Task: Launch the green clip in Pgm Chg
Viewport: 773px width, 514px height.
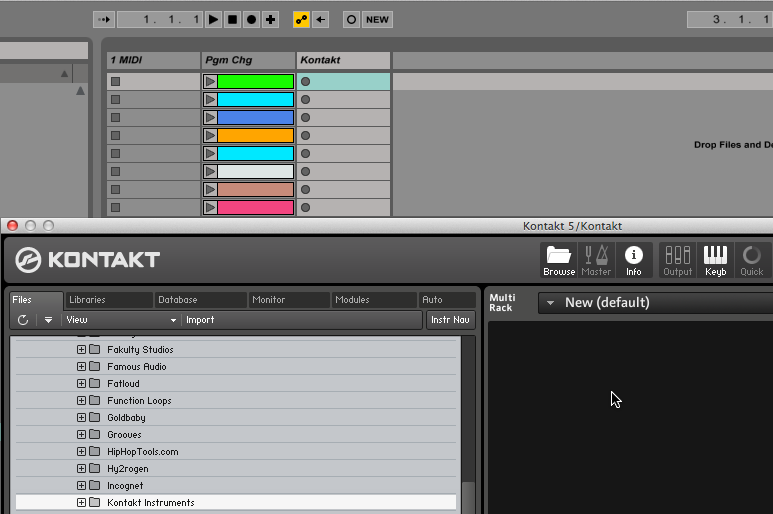Action: [210, 81]
